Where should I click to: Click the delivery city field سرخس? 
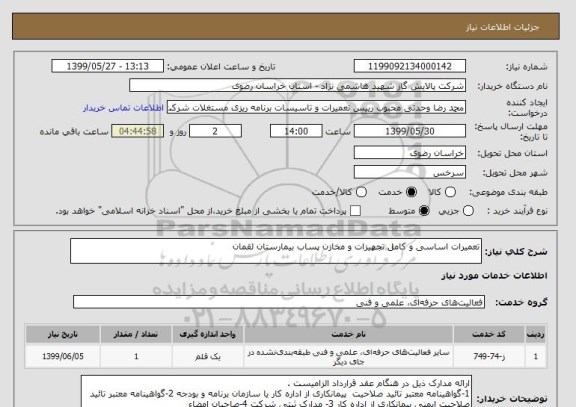click(x=410, y=172)
